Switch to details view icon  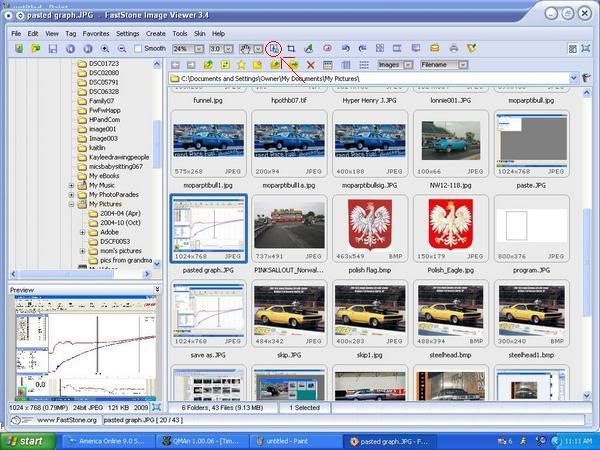pyautogui.click(x=346, y=65)
